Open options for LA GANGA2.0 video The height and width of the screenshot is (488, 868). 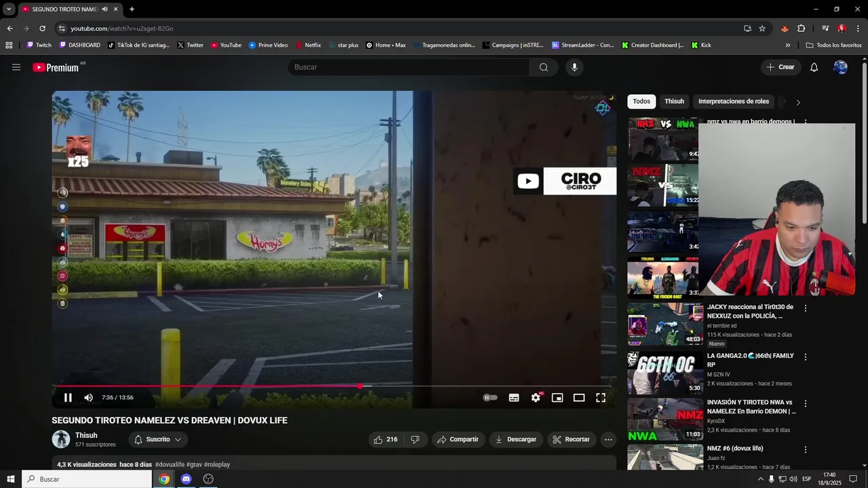click(x=806, y=357)
